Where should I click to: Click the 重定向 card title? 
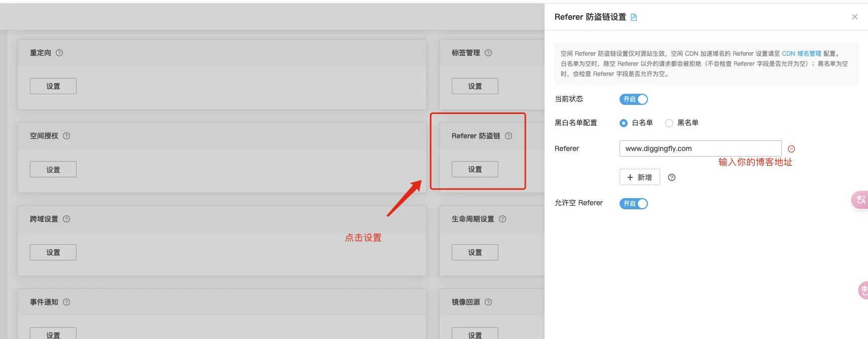[x=41, y=53]
